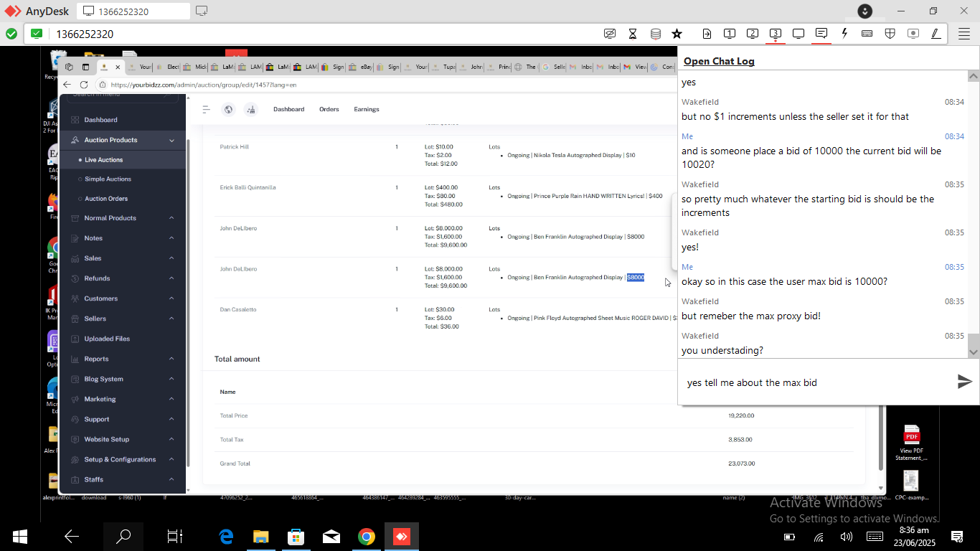Open AnyDesk permissions shield icon
980x551 pixels.
pos(890,34)
